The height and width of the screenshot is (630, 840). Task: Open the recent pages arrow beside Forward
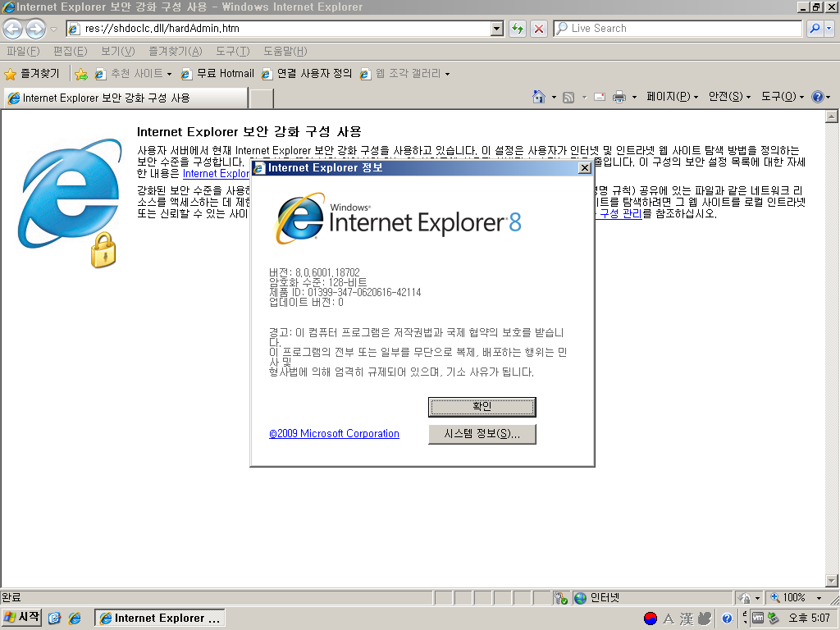tap(53, 29)
